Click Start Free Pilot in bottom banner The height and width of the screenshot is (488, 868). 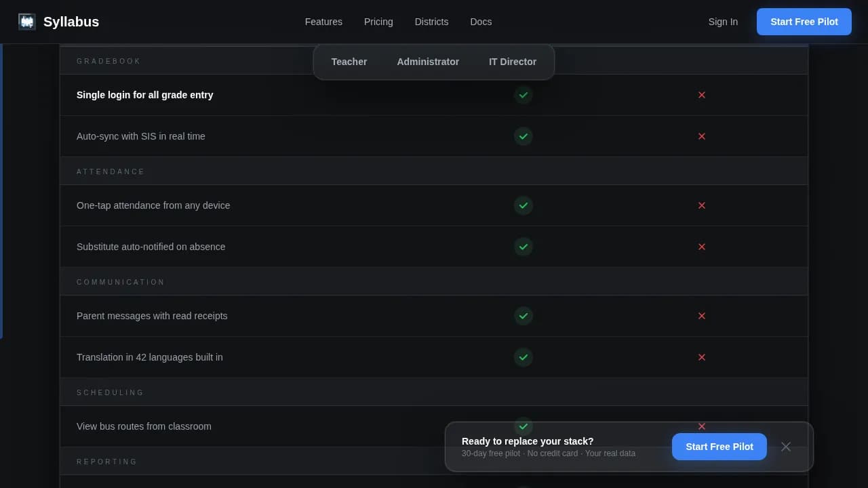[x=719, y=447]
